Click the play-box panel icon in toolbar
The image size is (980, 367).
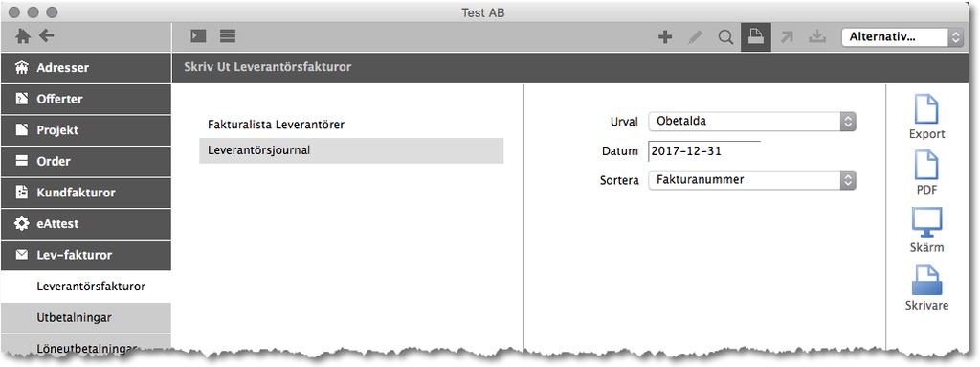click(x=199, y=36)
